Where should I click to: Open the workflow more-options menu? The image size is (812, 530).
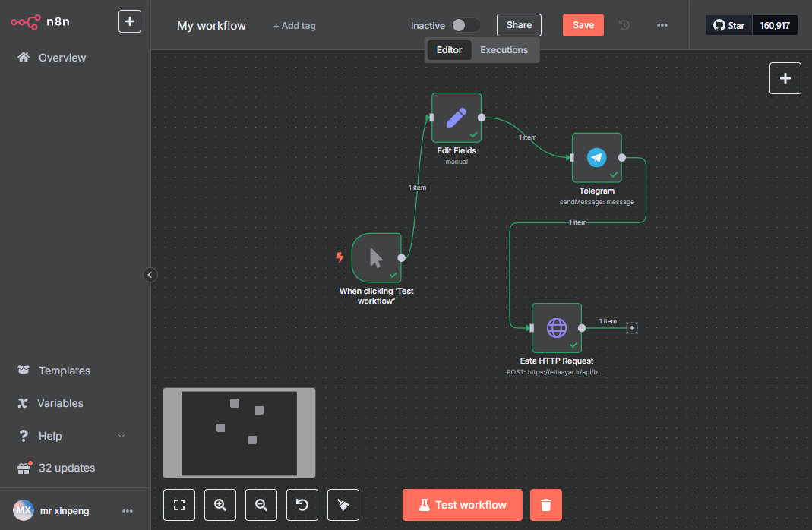click(662, 25)
